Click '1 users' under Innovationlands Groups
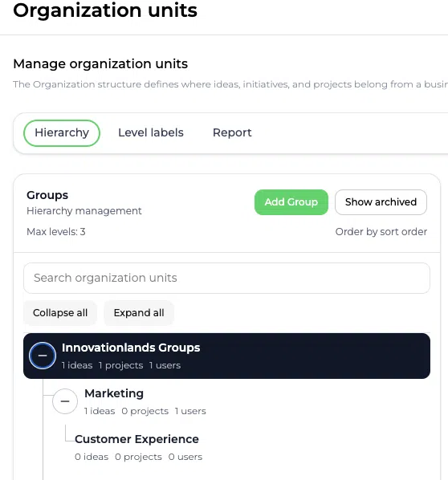This screenshot has height=480, width=448. tap(165, 365)
